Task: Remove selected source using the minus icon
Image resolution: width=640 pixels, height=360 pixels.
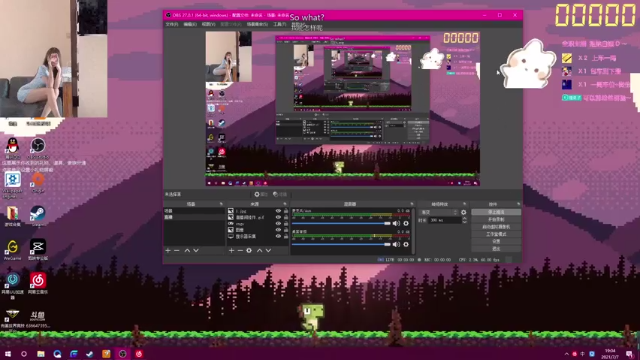Action: pyautogui.click(x=240, y=250)
